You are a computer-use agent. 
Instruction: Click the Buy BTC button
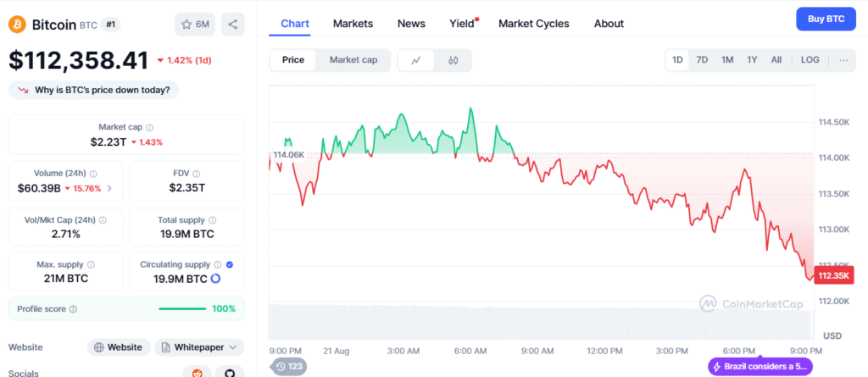click(x=826, y=19)
